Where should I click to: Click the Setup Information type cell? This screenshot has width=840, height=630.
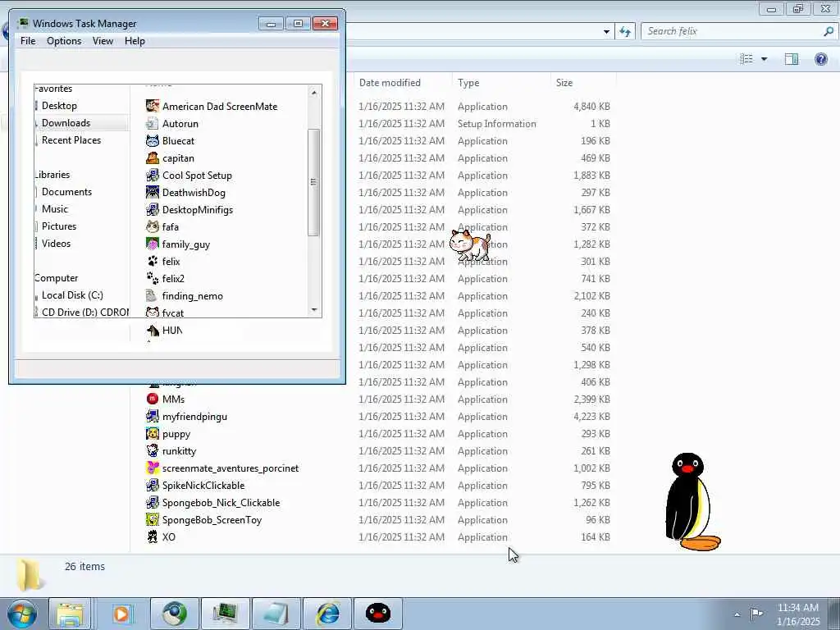496,123
